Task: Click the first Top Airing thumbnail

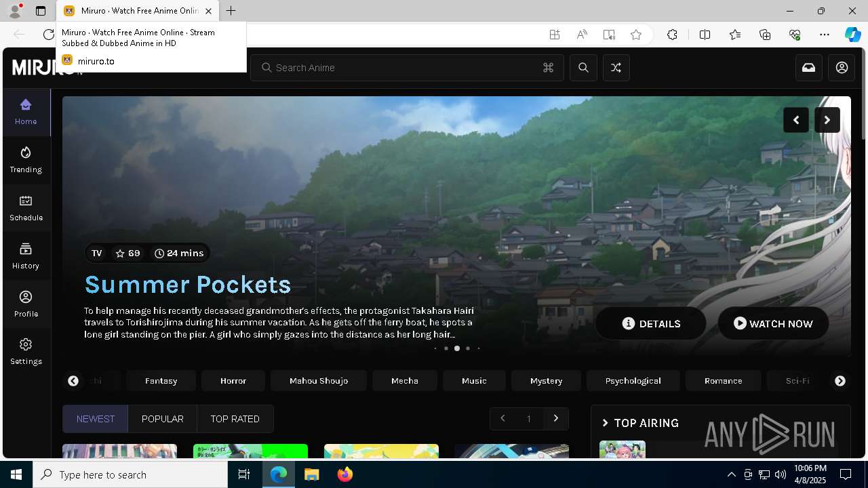Action: (623, 449)
